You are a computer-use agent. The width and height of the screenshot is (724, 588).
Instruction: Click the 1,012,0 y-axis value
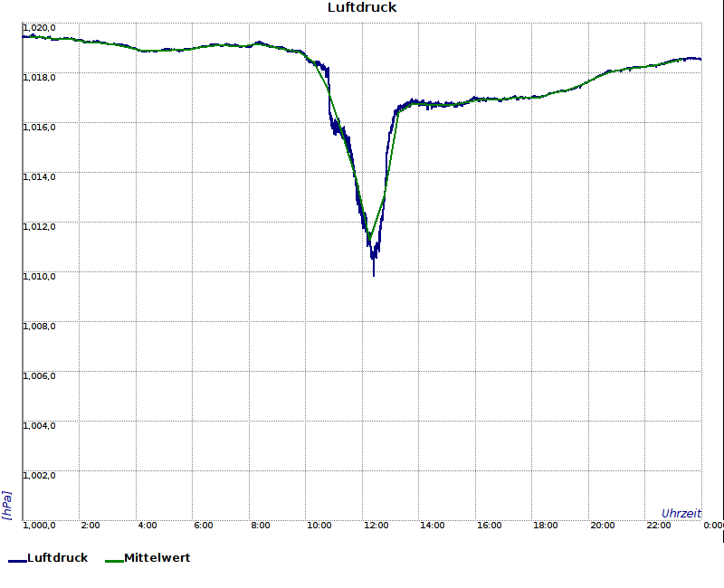coord(39,227)
